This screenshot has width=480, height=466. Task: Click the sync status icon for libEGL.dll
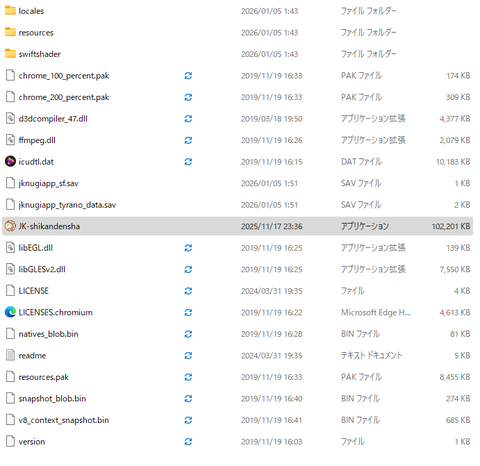pos(188,248)
